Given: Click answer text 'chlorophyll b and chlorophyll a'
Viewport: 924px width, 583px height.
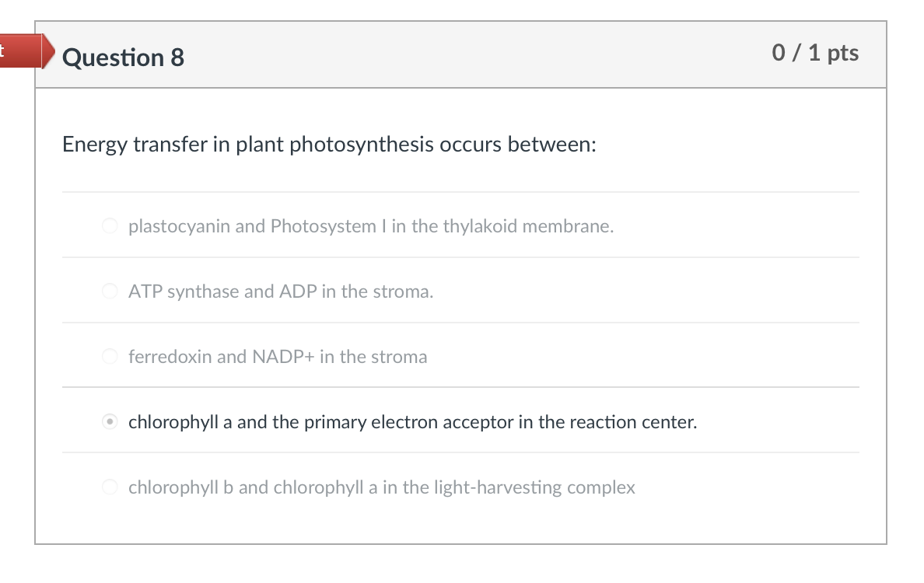Looking at the screenshot, I should coord(381,488).
